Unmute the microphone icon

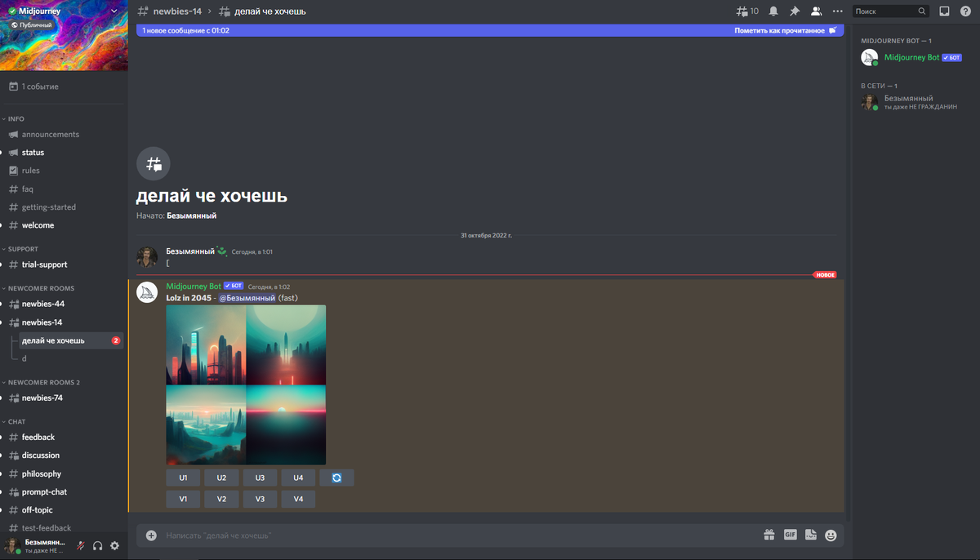click(81, 546)
